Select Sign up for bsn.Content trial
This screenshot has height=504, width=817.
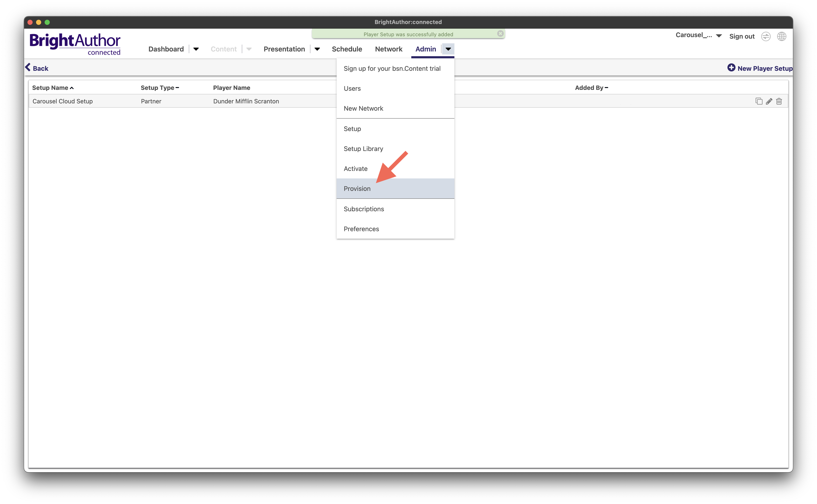[x=395, y=68]
